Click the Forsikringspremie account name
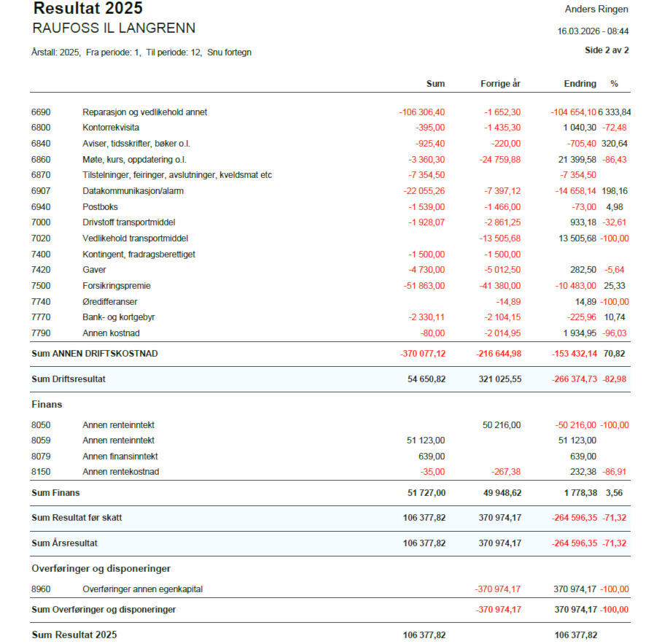Screen dimensions: 654x644 pyautogui.click(x=116, y=286)
